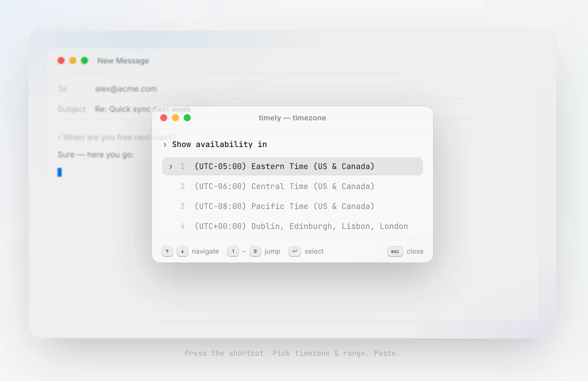Click the Subject field in New Message
The image size is (588, 381).
point(143,109)
